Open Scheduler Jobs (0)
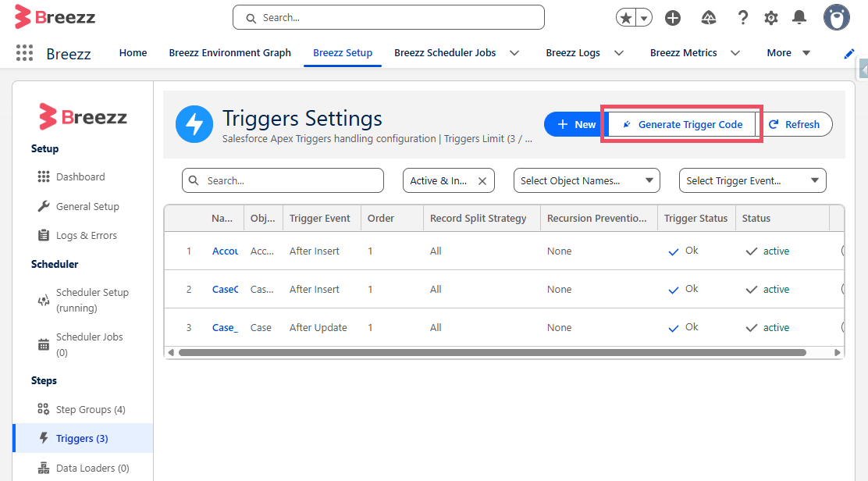This screenshot has height=481, width=868. 89,344
